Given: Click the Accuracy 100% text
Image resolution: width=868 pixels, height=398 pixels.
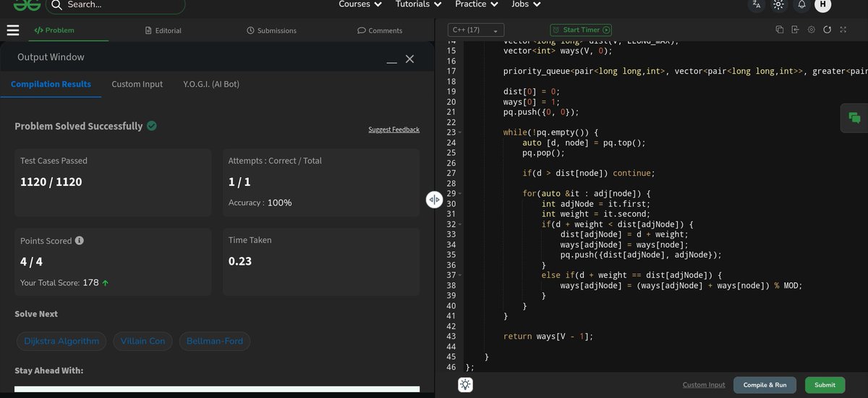Looking at the screenshot, I should [260, 203].
